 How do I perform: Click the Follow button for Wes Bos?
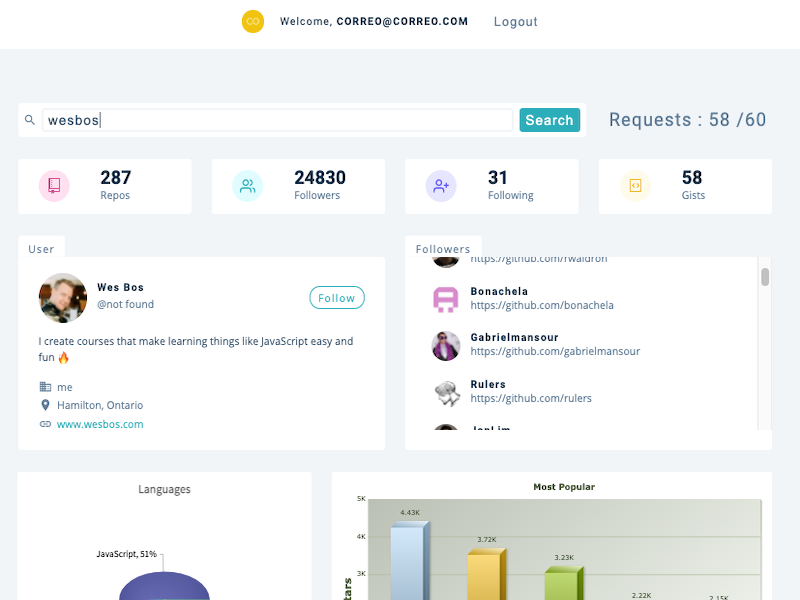click(337, 297)
